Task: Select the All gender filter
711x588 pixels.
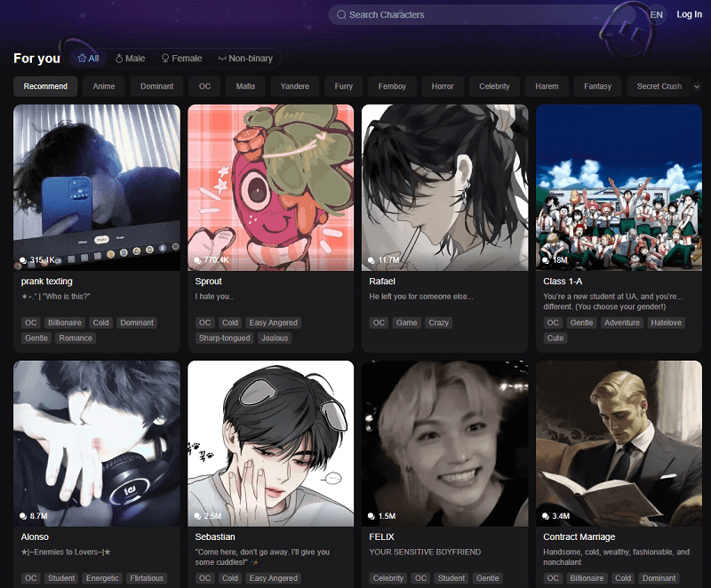Action: click(88, 59)
